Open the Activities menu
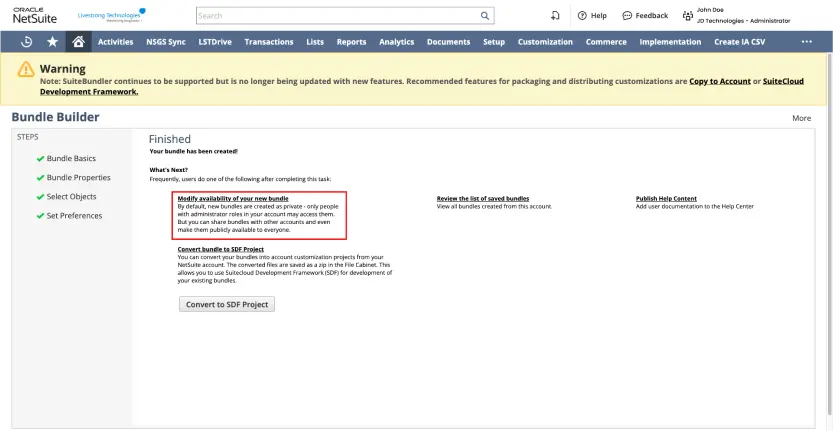 pos(116,41)
